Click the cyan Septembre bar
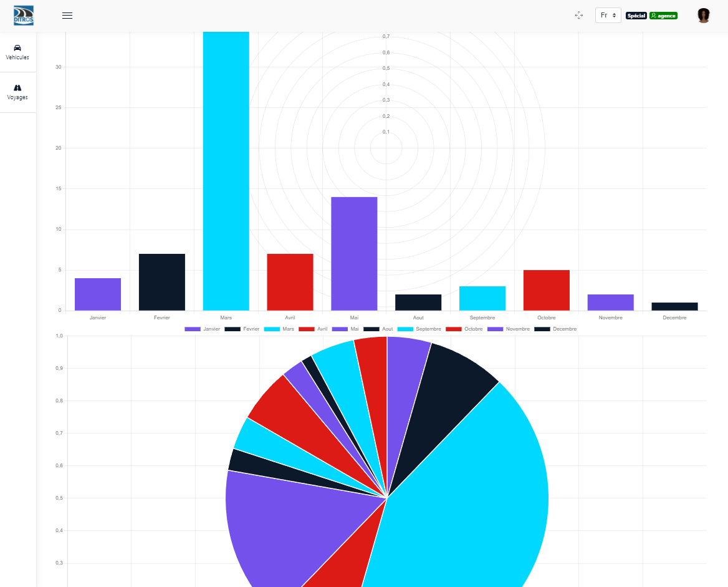728x587 pixels. [x=482, y=298]
